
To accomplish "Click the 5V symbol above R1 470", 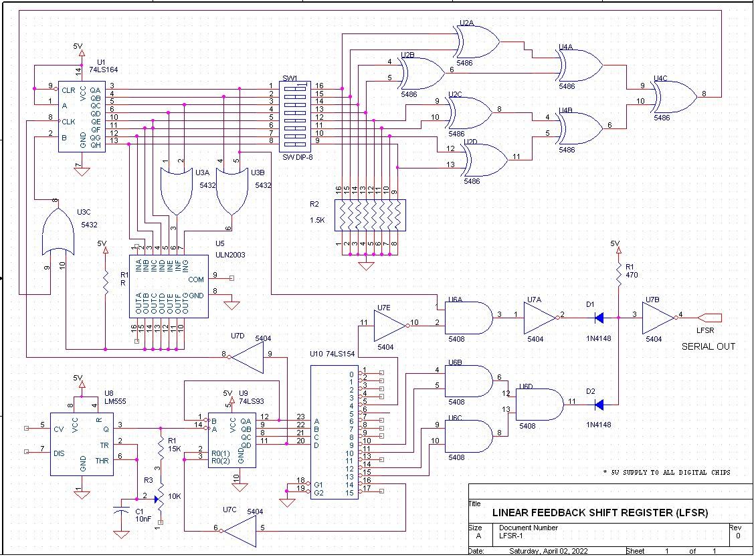I will point(619,250).
